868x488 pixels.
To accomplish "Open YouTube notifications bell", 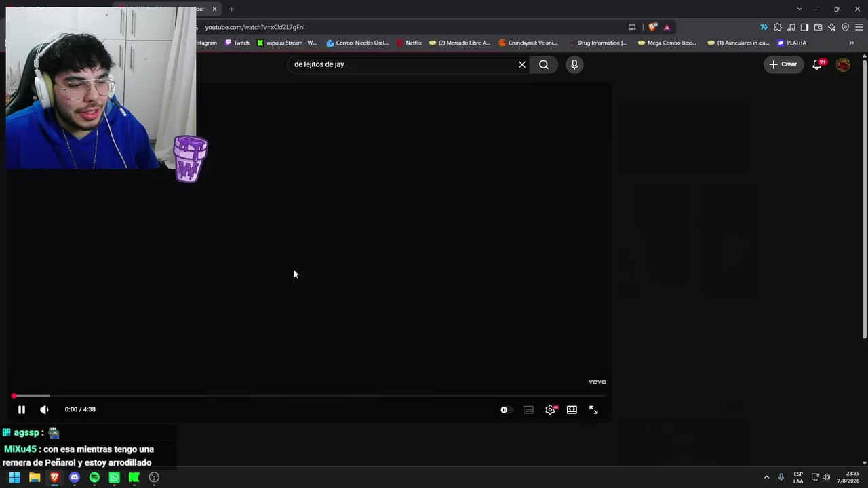I will click(x=818, y=64).
